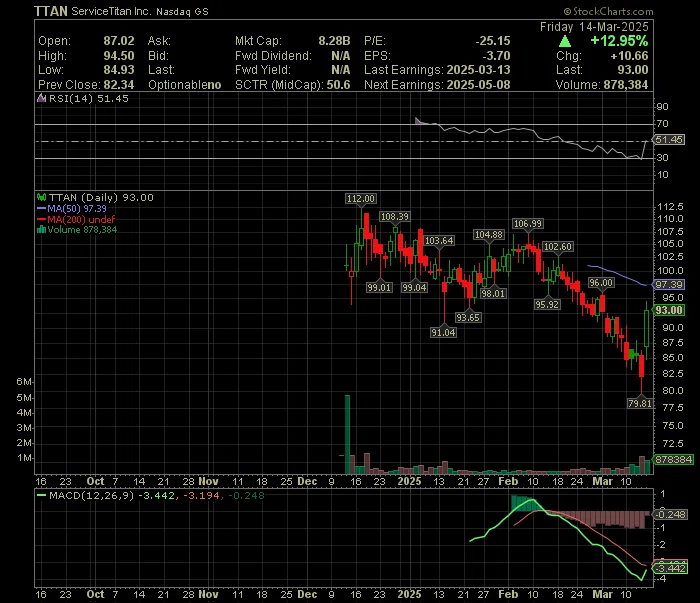
Task: Click the TTAN (Daily) candlestick legend icon
Action: click(42, 197)
